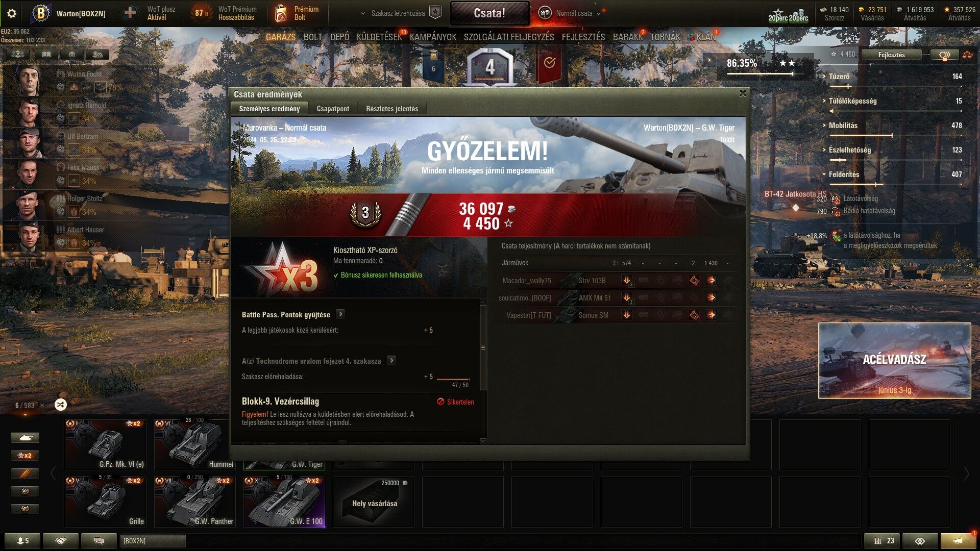This screenshot has width=980, height=551.
Task: Expand the Technodrome uralom fejezet arrow
Action: pos(391,361)
